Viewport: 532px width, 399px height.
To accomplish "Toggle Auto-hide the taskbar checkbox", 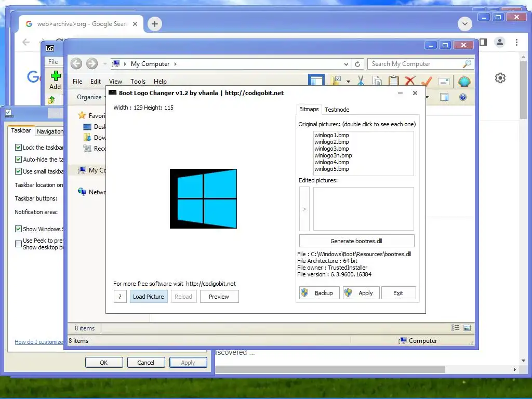I will click(18, 159).
